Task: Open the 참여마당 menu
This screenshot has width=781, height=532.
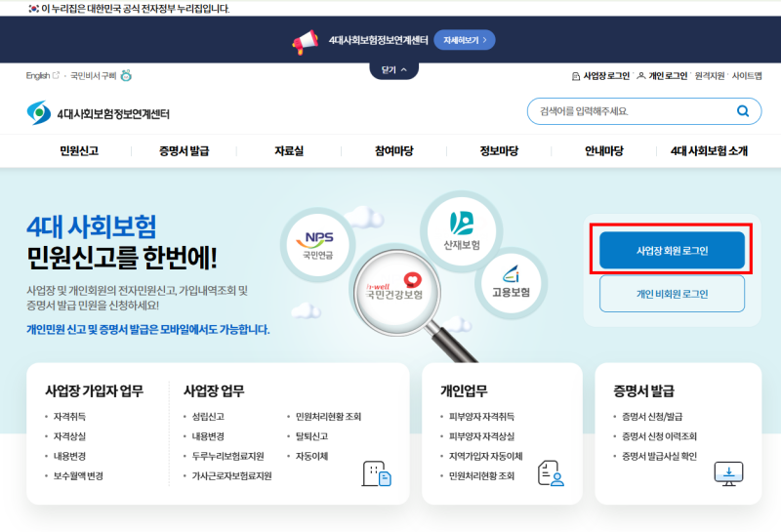Action: [394, 151]
